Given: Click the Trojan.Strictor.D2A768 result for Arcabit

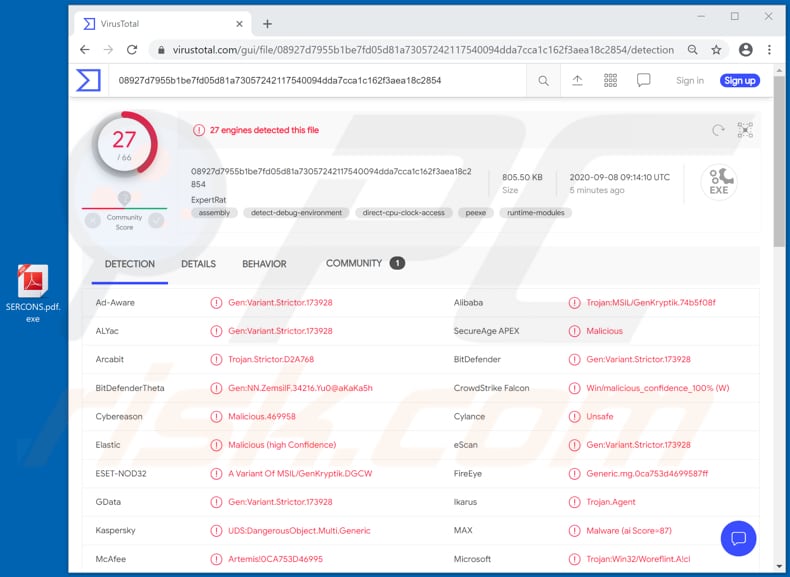Looking at the screenshot, I should coord(271,359).
